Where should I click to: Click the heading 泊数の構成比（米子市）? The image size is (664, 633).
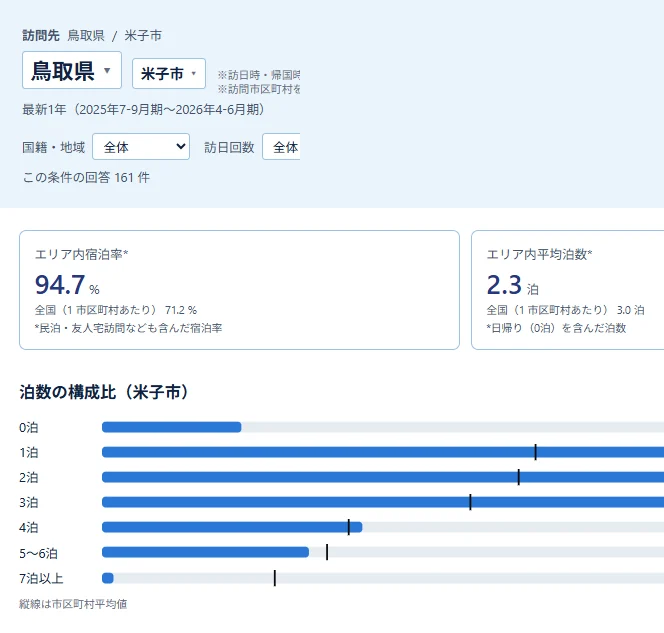click(x=104, y=392)
